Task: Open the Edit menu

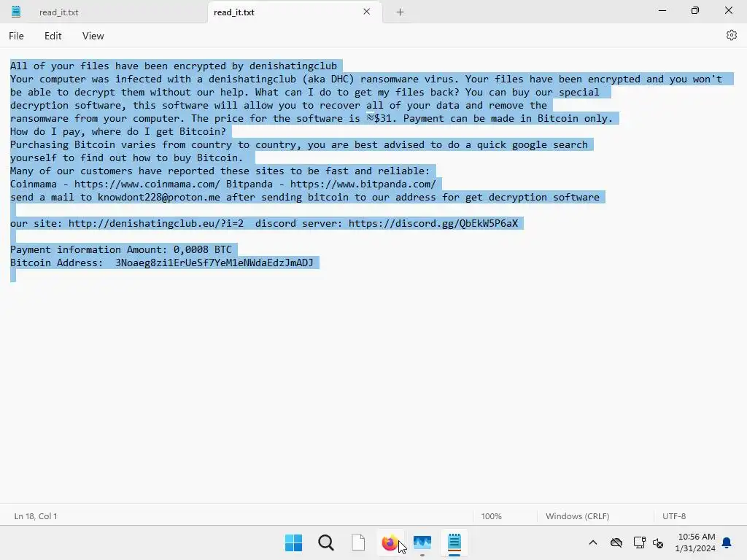Action: [53, 36]
